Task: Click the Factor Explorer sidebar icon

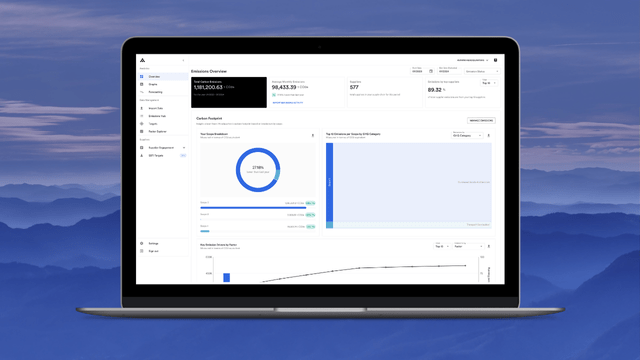Action: pos(142,131)
